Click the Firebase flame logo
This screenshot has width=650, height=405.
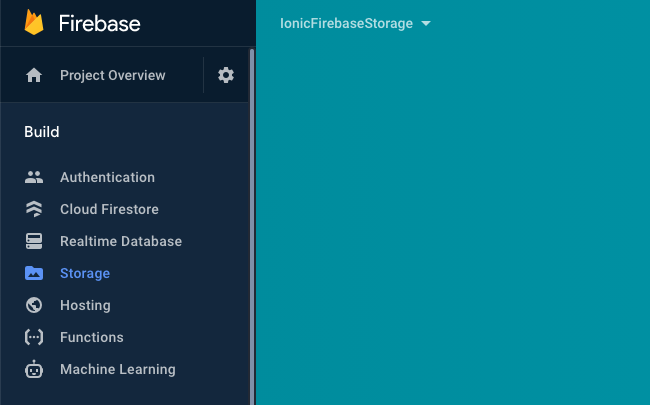(x=34, y=22)
